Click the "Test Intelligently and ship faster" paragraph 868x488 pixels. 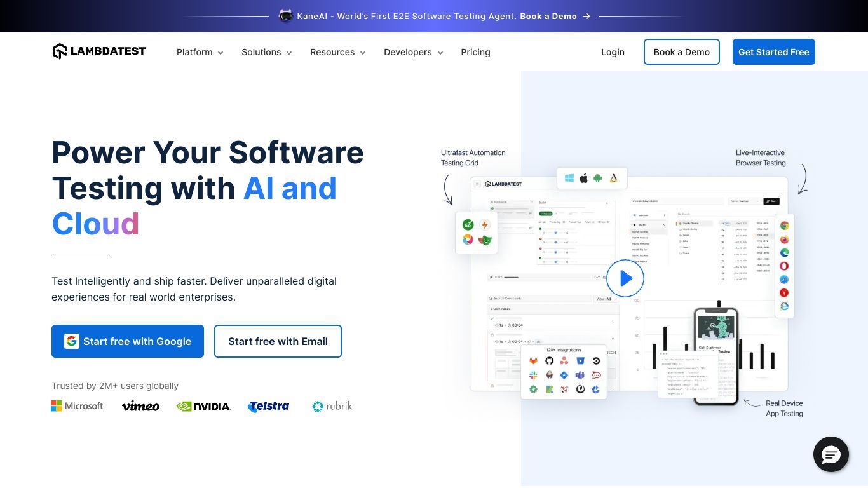tap(194, 289)
